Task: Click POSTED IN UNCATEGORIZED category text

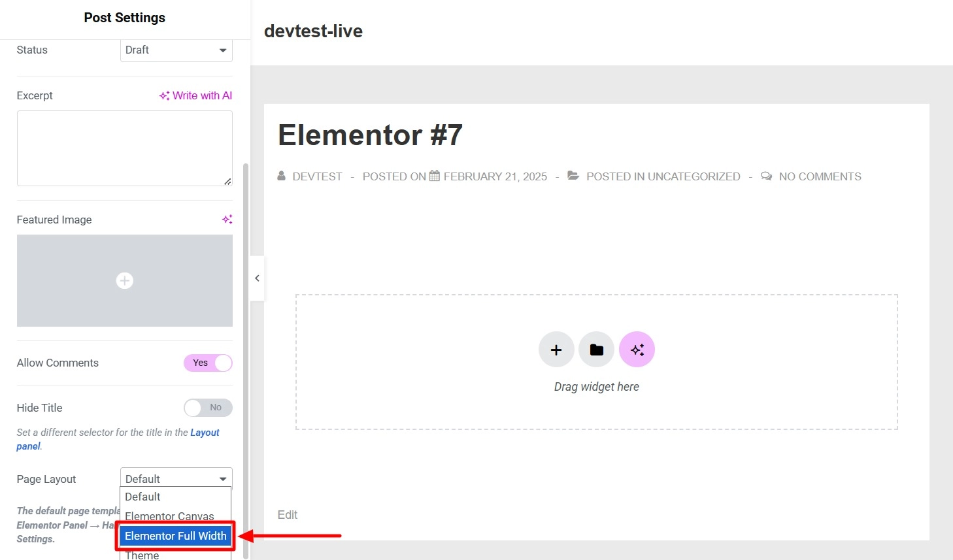Action: (x=663, y=176)
